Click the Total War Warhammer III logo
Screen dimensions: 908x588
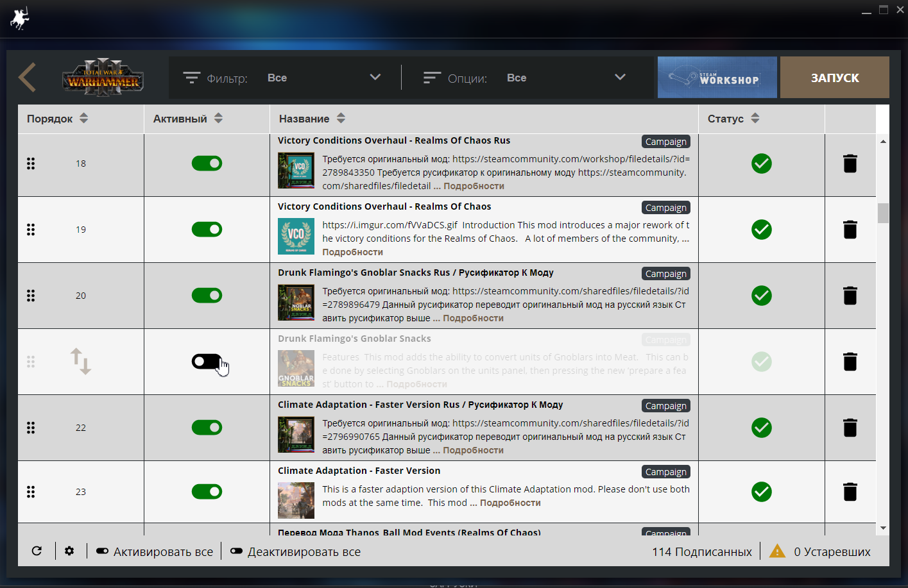(103, 78)
